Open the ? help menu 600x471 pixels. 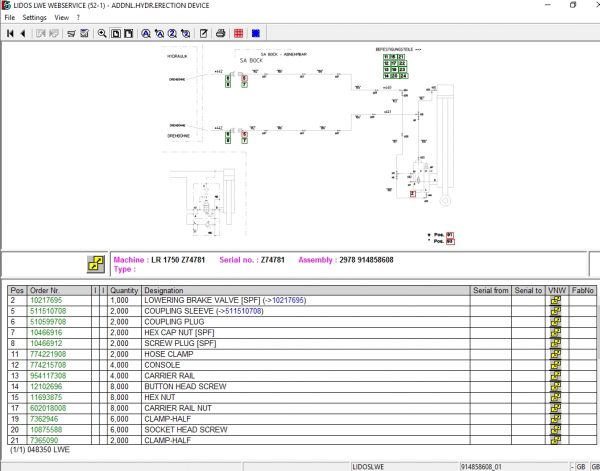pyautogui.click(x=78, y=18)
